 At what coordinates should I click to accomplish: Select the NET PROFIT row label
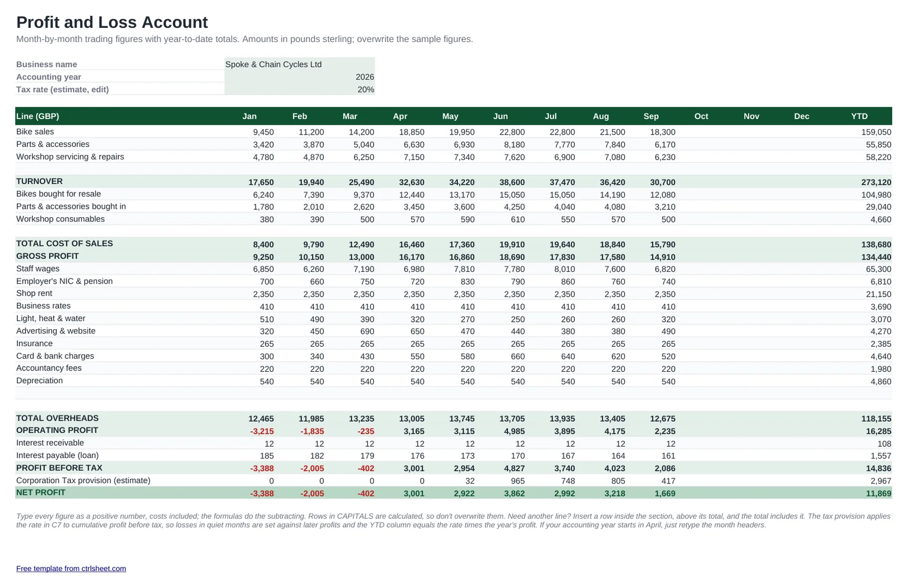[40, 492]
